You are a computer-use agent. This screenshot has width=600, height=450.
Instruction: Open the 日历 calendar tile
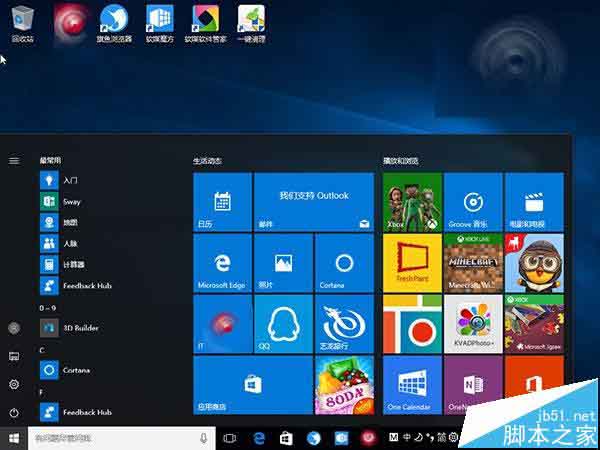[x=222, y=202]
